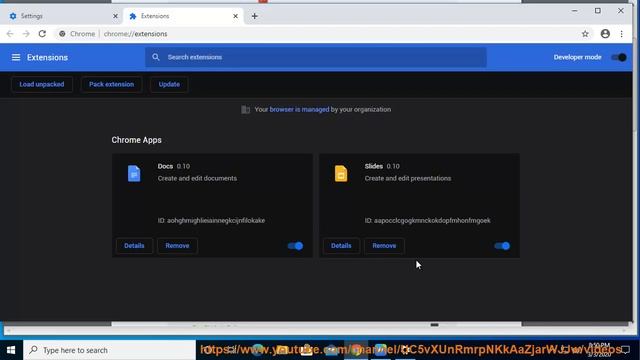
Task: Click the Slides ID text
Action: 428,220
